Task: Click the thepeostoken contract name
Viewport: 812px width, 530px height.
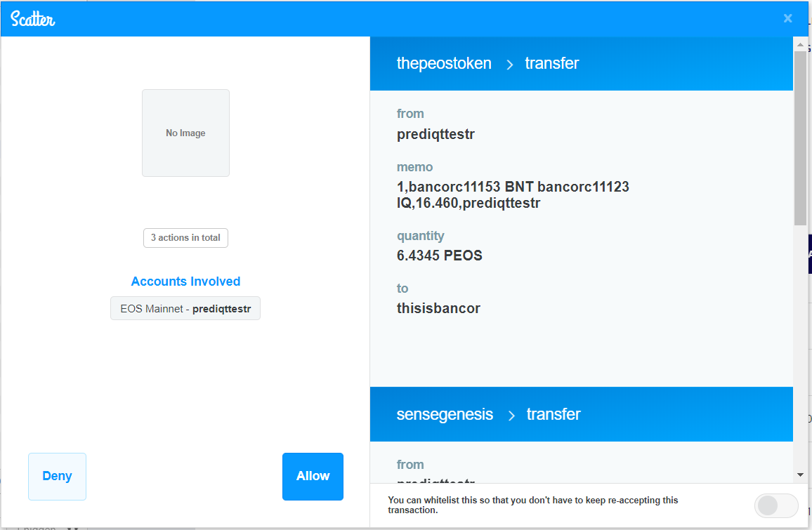Action: click(x=444, y=63)
